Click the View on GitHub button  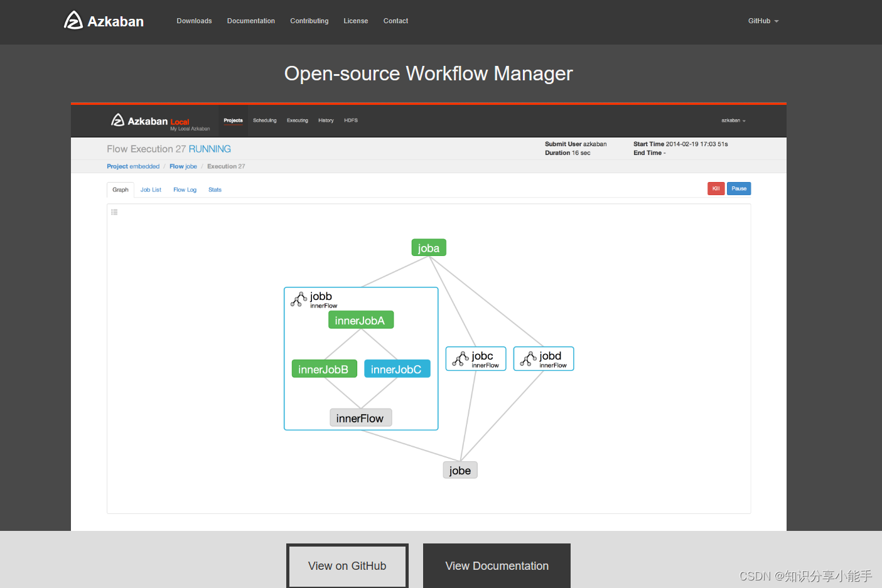(x=347, y=565)
